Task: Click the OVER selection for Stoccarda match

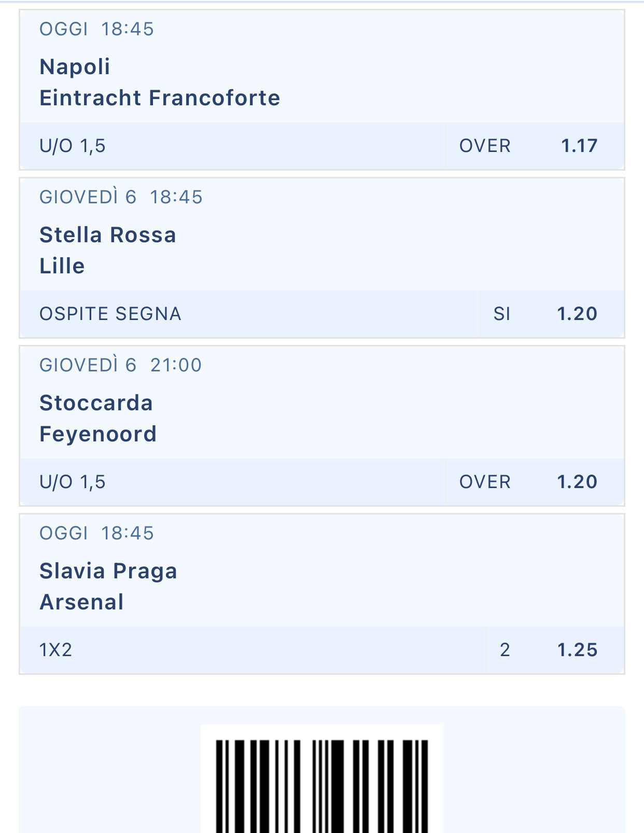Action: [485, 482]
